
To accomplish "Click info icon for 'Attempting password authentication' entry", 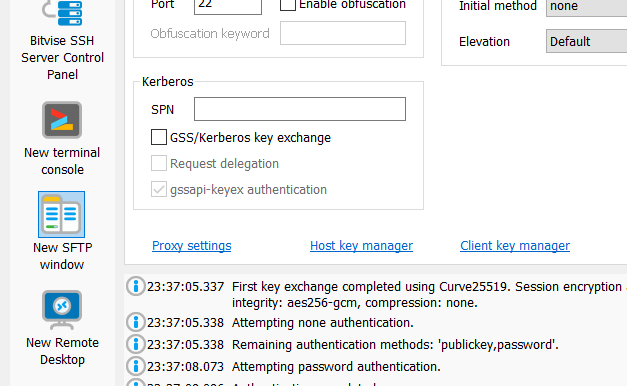I will pos(136,366).
